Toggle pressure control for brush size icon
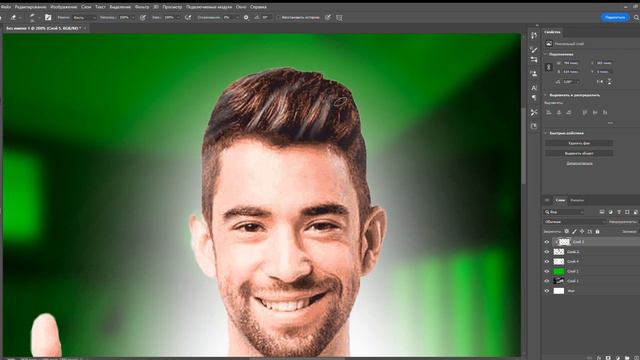Image resolution: width=640 pixels, height=360 pixels. pos(328,18)
